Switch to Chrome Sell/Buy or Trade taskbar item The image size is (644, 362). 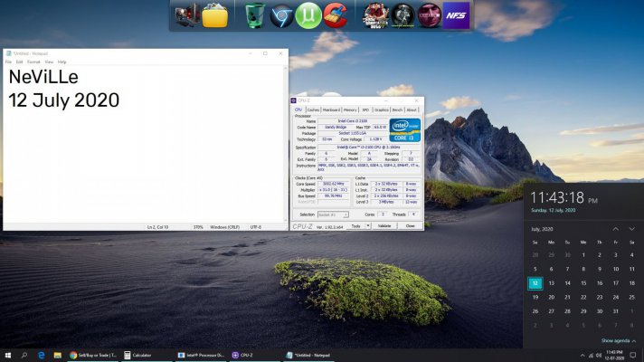click(x=93, y=355)
